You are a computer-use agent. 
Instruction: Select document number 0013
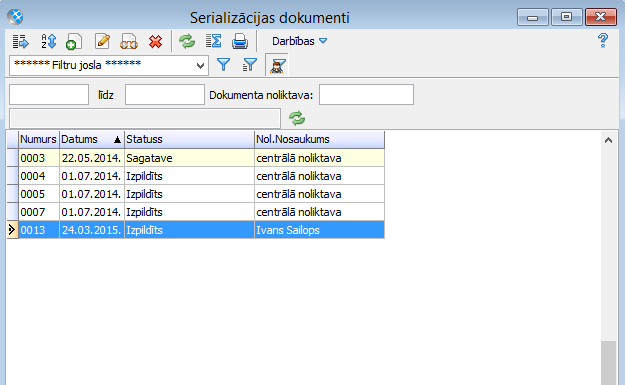(39, 230)
